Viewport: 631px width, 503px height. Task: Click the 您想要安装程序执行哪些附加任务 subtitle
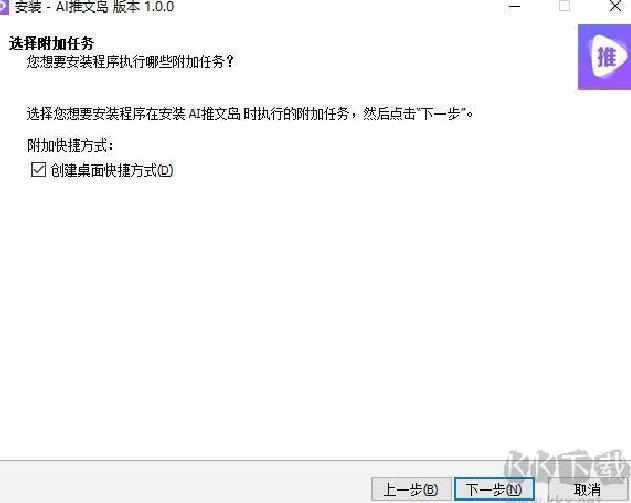(130, 62)
